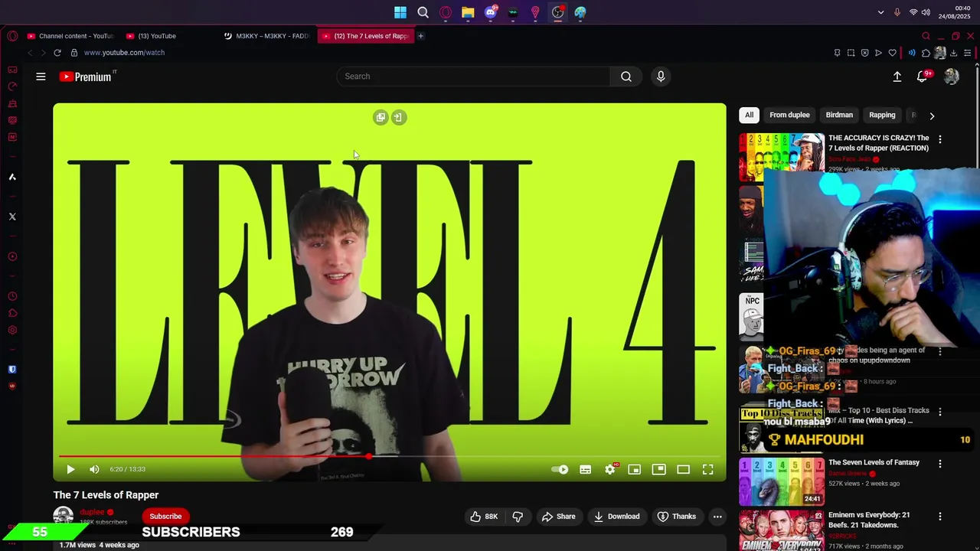Open sidebar settings gear icon
This screenshot has width=980, height=551.
(x=12, y=331)
